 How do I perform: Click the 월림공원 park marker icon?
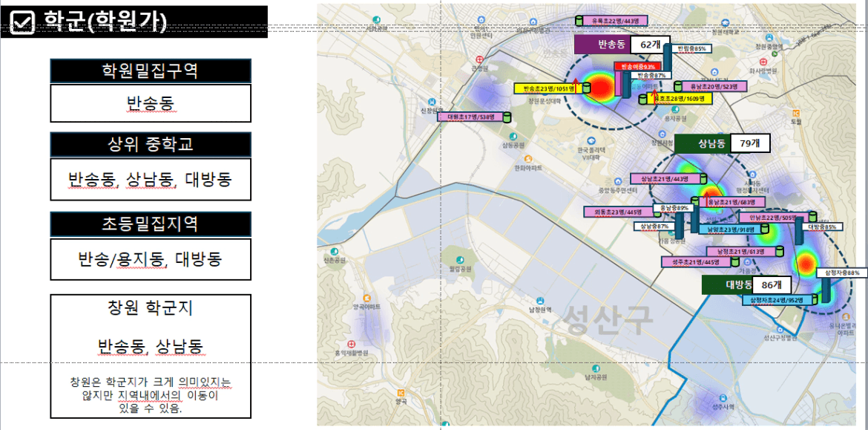[x=459, y=260]
